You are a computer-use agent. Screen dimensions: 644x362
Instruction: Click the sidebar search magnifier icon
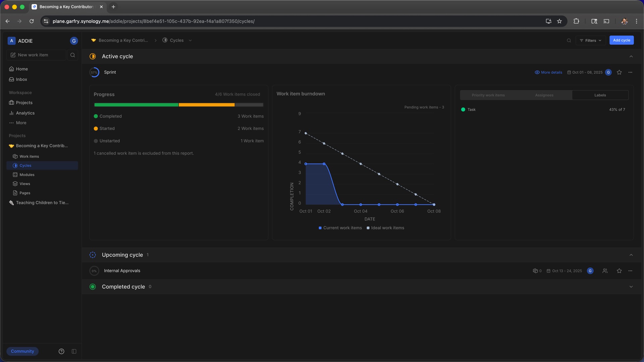point(72,55)
